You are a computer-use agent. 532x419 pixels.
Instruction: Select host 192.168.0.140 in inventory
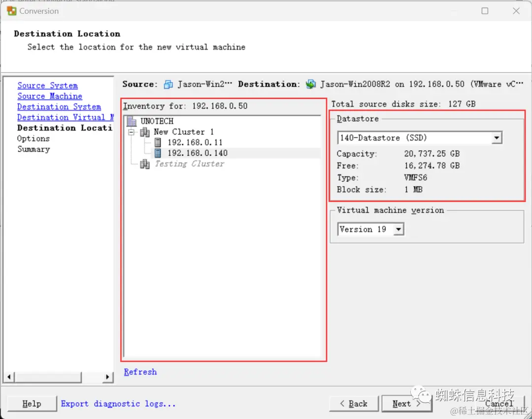(198, 153)
